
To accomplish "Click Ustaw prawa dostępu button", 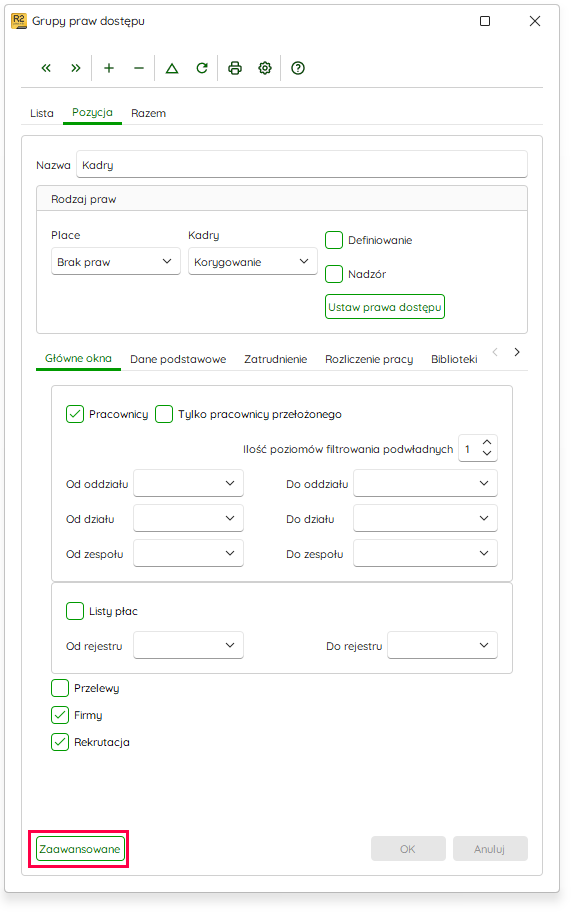I will [385, 307].
